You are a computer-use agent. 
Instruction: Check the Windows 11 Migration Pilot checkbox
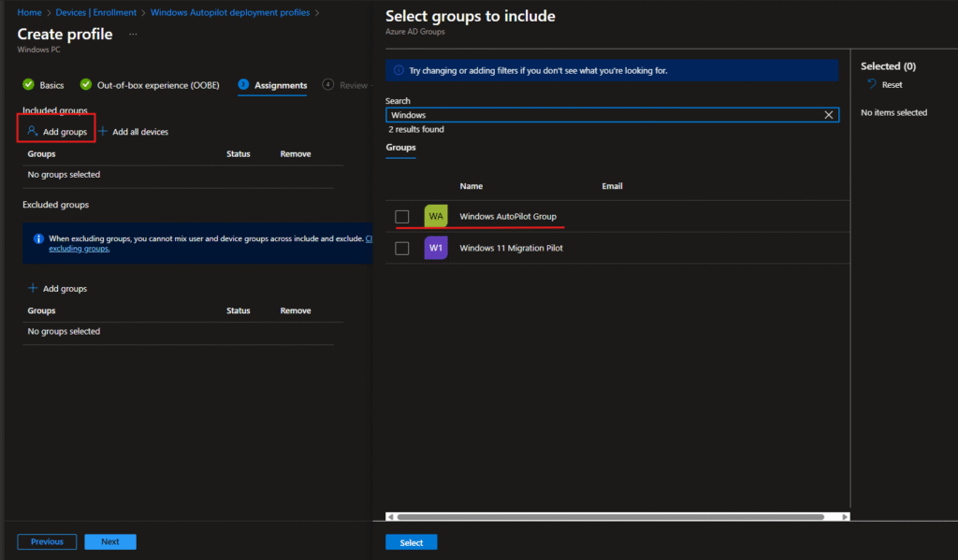coord(402,248)
